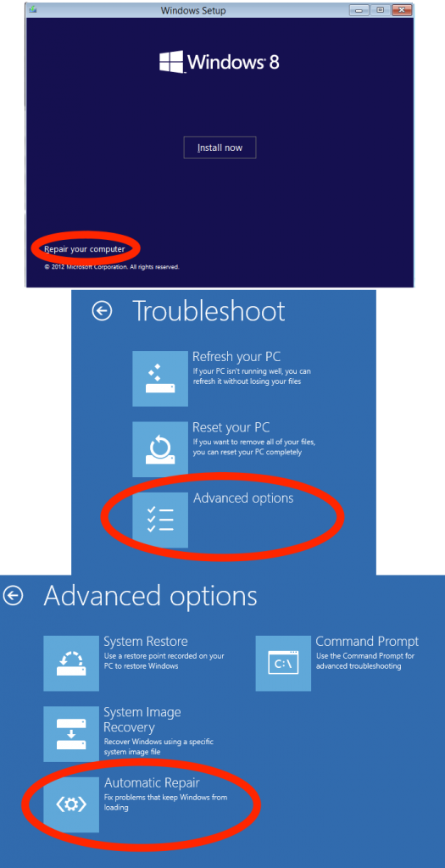Select the System Restore heading text

[x=146, y=642]
